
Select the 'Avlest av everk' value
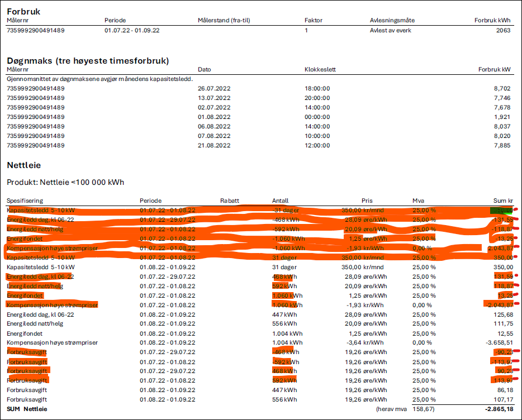click(x=390, y=30)
